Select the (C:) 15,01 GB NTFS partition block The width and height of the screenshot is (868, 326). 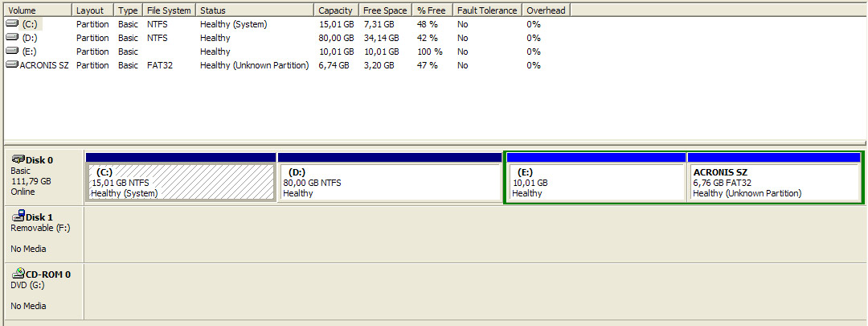181,177
